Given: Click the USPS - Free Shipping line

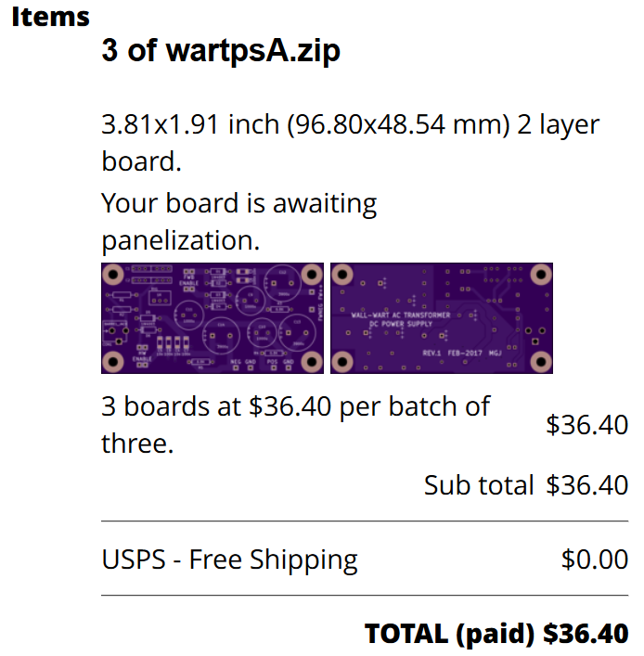Looking at the screenshot, I should tap(229, 560).
